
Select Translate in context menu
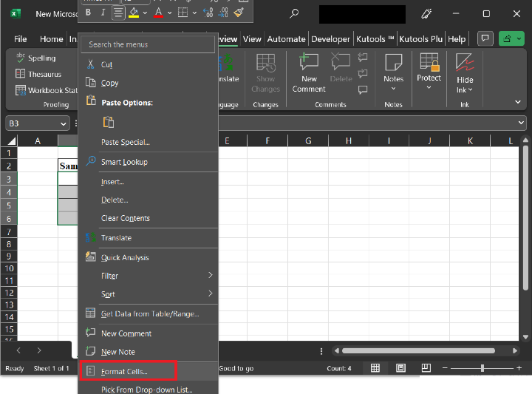(x=148, y=238)
